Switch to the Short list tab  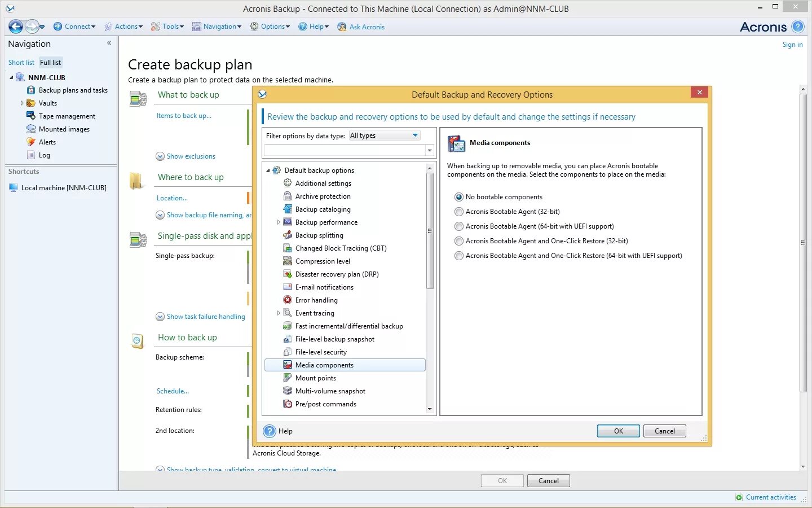click(21, 63)
